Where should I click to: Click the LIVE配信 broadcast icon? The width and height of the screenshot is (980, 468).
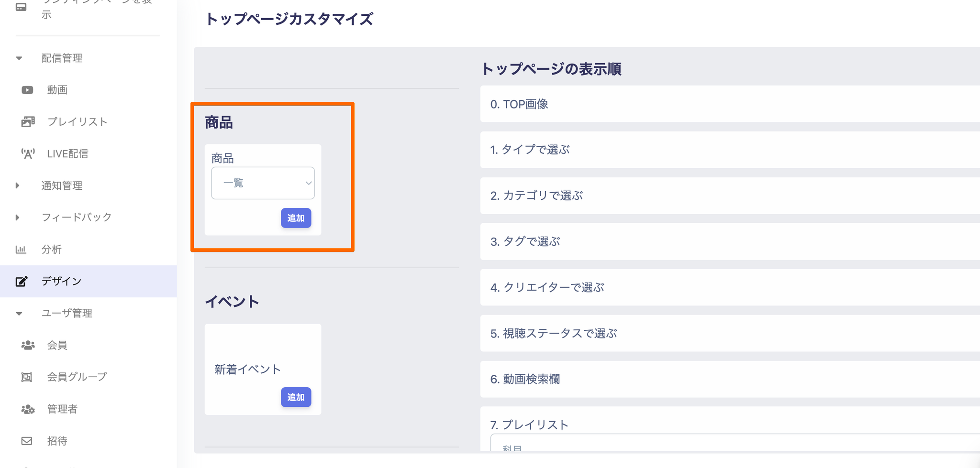pyautogui.click(x=28, y=154)
